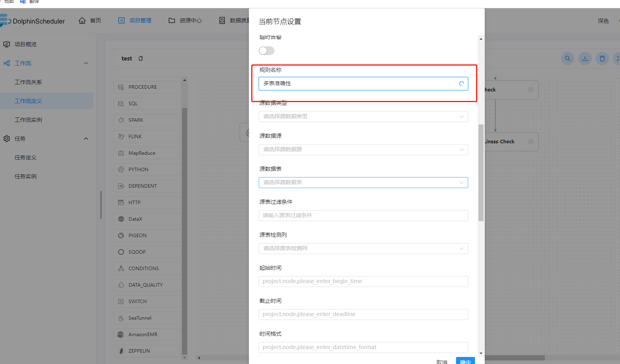Viewport: 620px width, 364px height.
Task: Open 任务实例 in the sidebar
Action: [26, 176]
